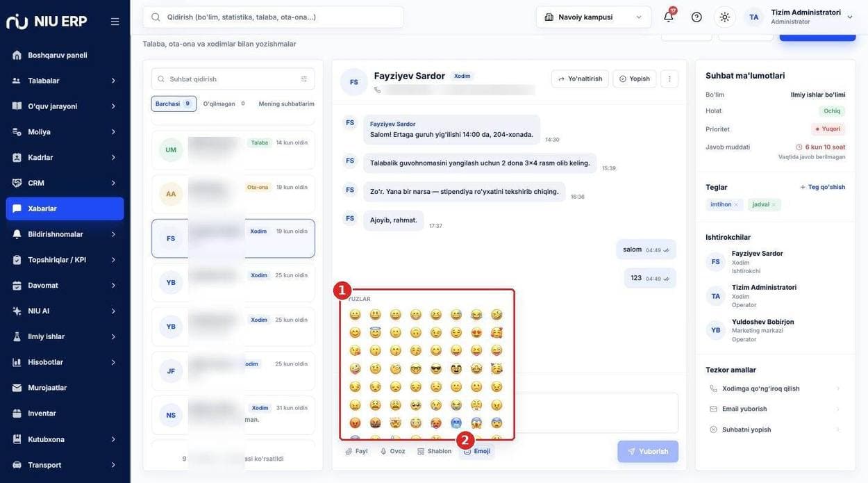Expand the Kadrlar menu
The image size is (868, 483).
click(x=65, y=158)
